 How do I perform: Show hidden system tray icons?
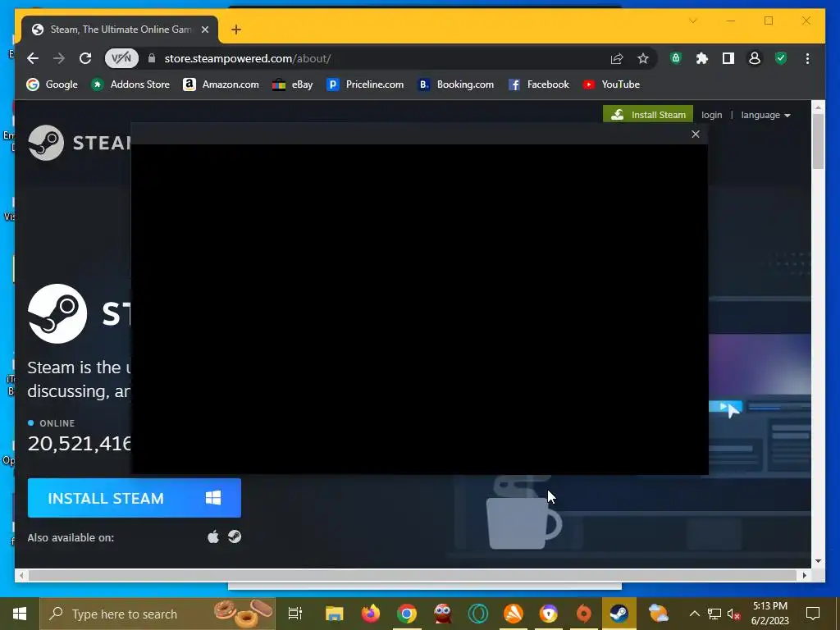coord(694,614)
